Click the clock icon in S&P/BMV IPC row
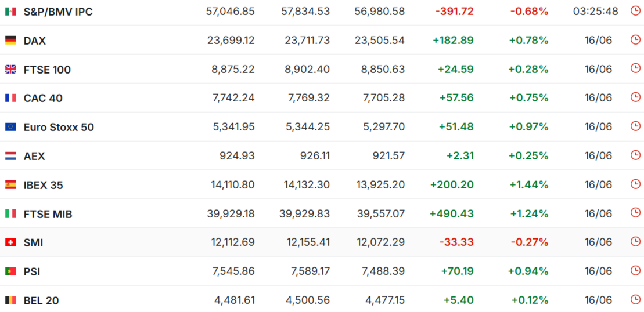Screen dimensions: 644x312 point(635,11)
